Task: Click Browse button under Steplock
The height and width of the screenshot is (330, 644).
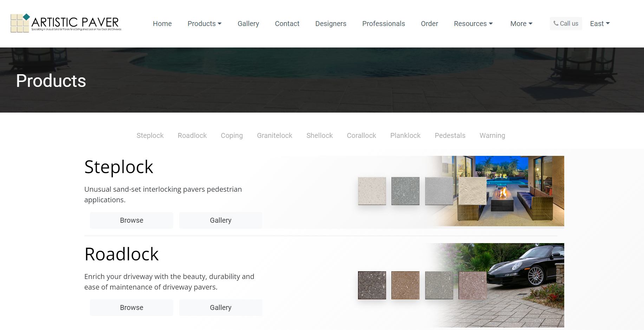Action: 131,220
